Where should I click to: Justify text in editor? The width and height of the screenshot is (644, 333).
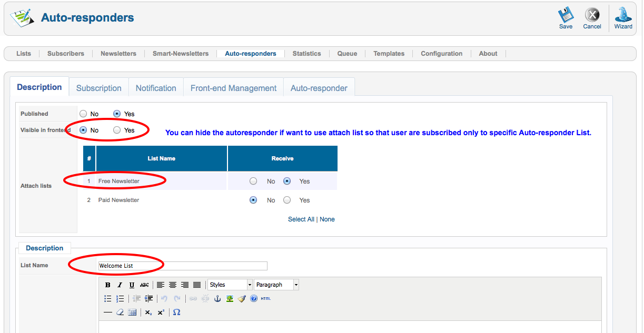coord(196,285)
